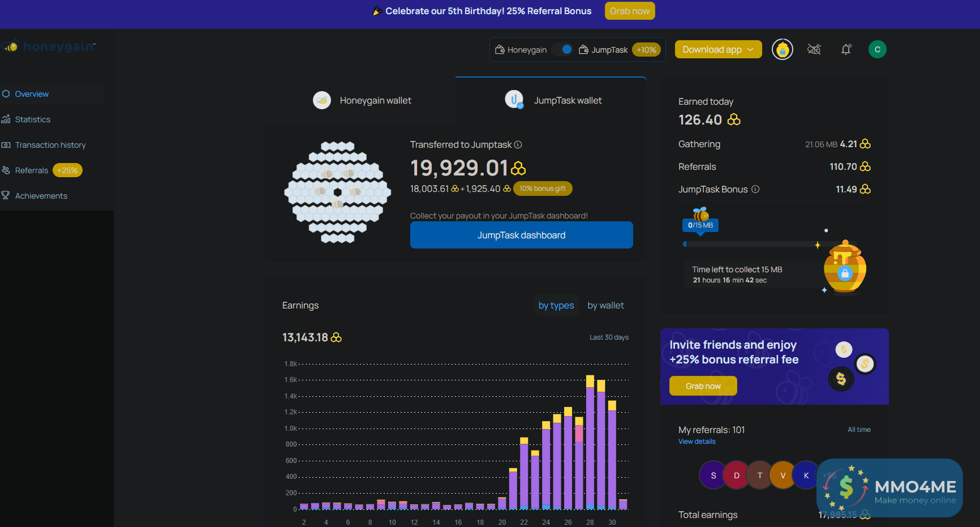Click the chart bar for day 24
Image resolution: width=980 pixels, height=527 pixels.
click(546, 465)
